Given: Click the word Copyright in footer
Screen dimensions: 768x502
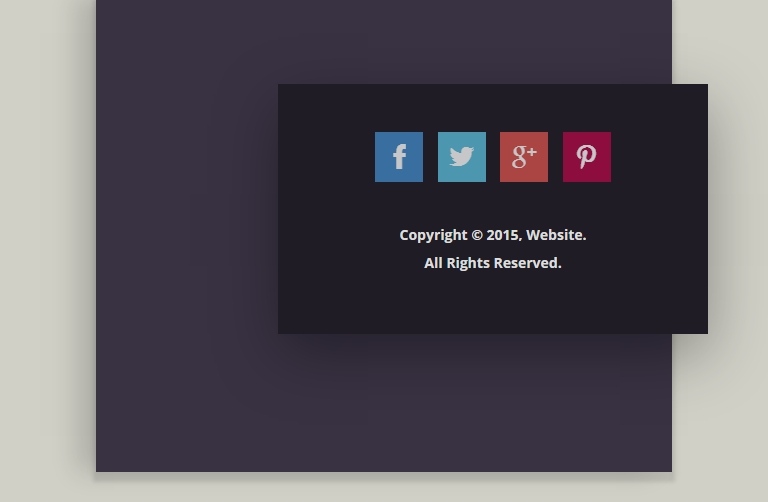Looking at the screenshot, I should 433,235.
